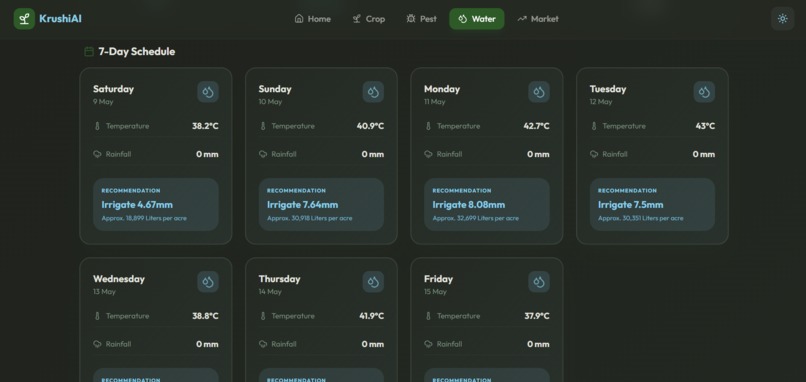Click the Wednesday day title
Screen dimensions: 806x382
coord(119,279)
